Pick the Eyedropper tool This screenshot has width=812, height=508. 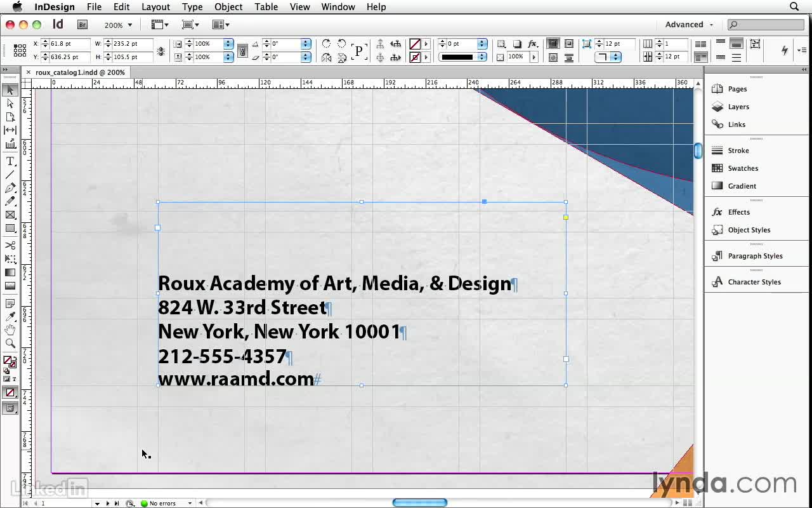pyautogui.click(x=10, y=317)
